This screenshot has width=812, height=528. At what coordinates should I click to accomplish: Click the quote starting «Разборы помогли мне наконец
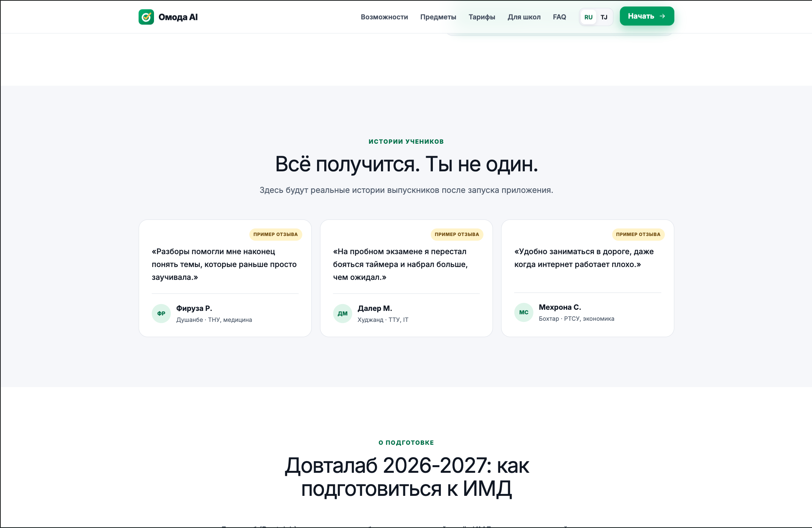pyautogui.click(x=224, y=264)
